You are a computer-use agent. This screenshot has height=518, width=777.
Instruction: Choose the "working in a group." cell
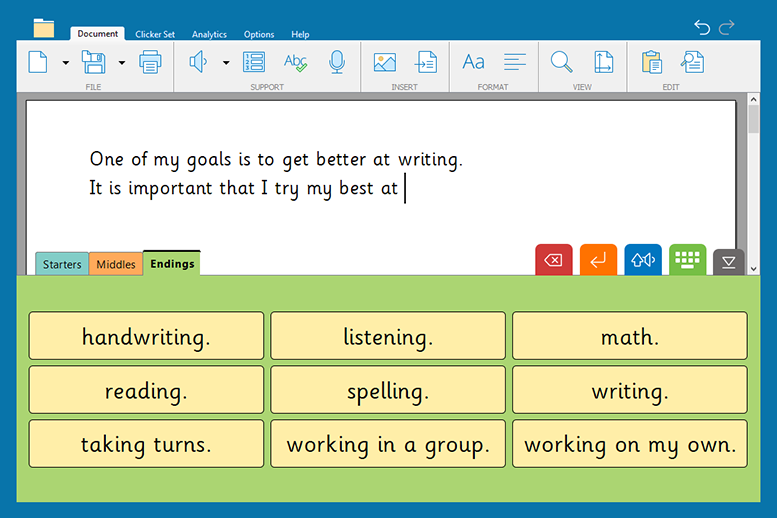pos(388,444)
